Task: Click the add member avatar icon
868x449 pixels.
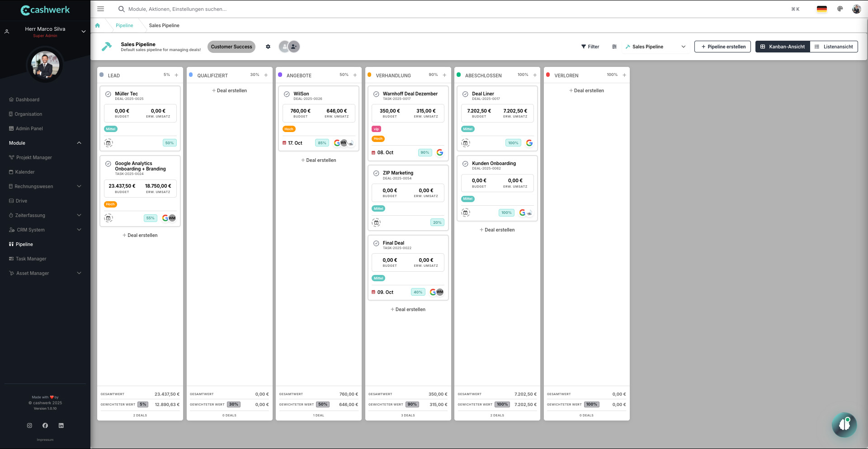Action: 294,47
